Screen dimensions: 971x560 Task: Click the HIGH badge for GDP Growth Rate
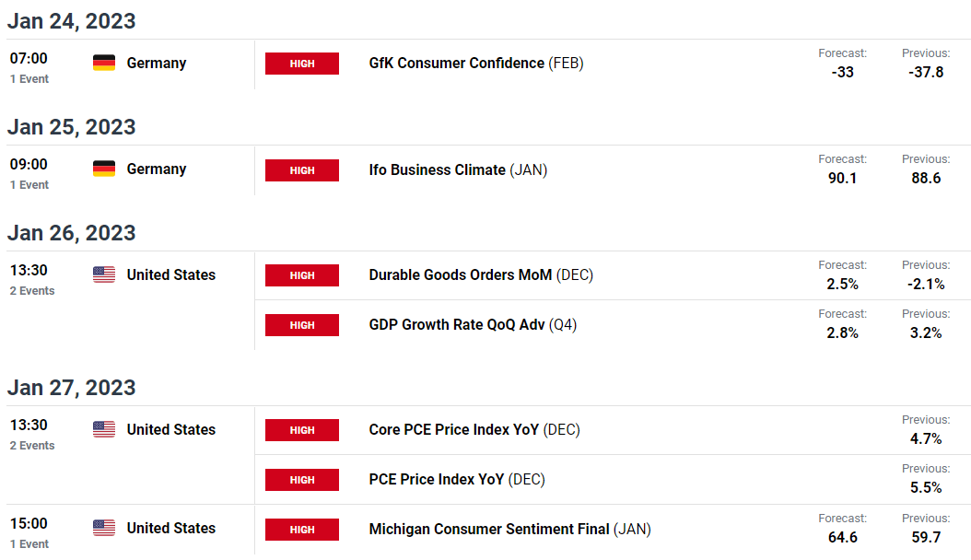(x=302, y=325)
